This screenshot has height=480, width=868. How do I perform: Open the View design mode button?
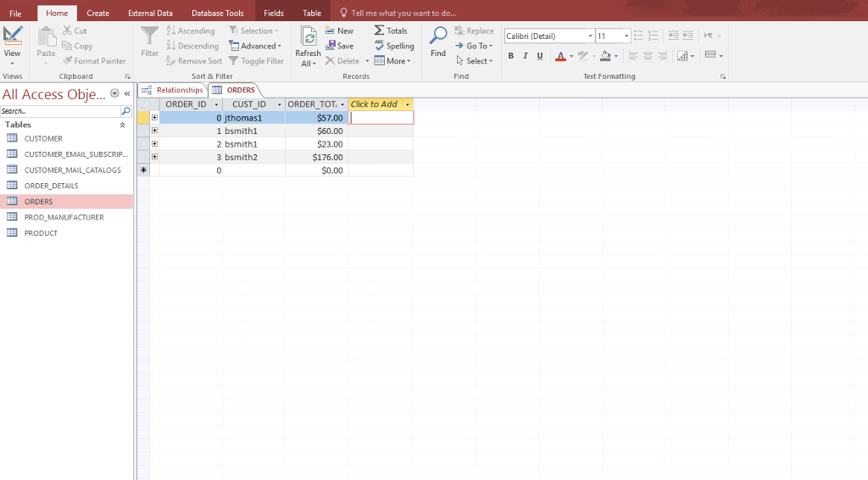13,38
